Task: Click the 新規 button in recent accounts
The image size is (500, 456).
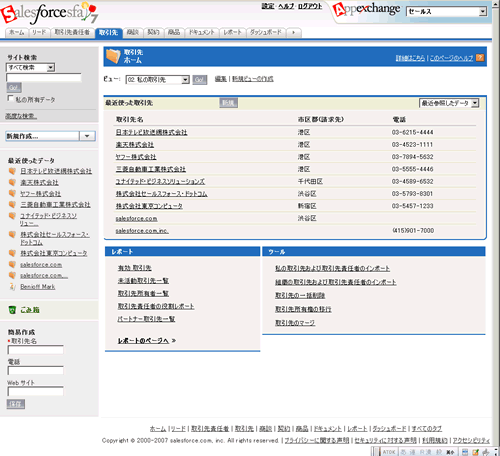Action: pos(228,103)
